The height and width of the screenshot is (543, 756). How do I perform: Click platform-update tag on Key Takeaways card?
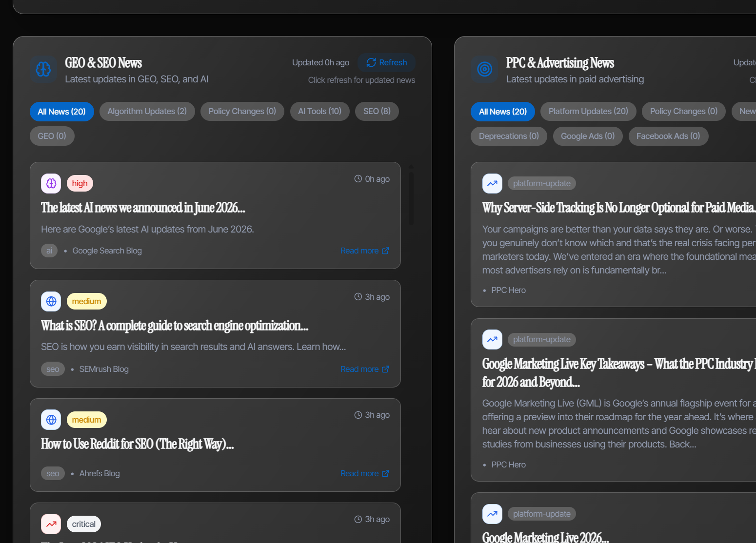542,339
